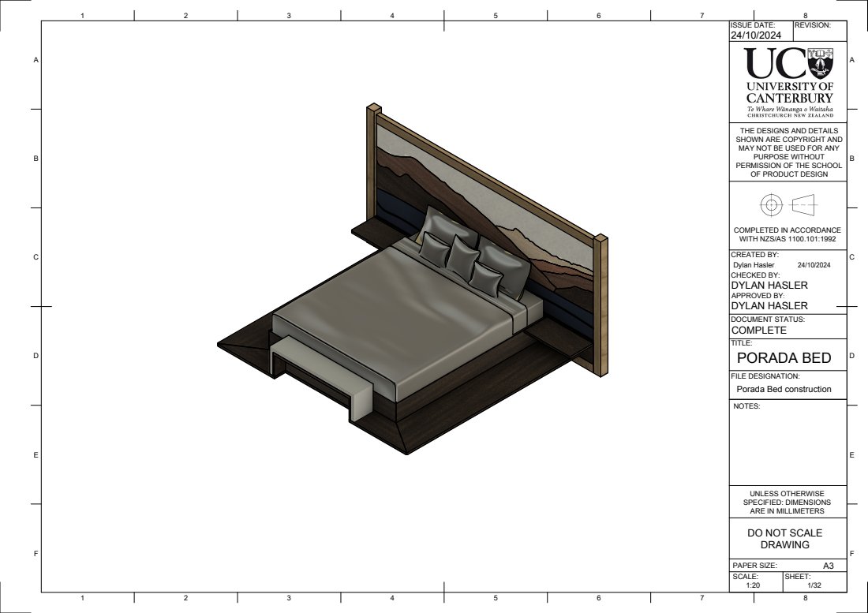Select the 'ISSUE DATE:' label
This screenshot has height=613, width=868.
[x=753, y=25]
